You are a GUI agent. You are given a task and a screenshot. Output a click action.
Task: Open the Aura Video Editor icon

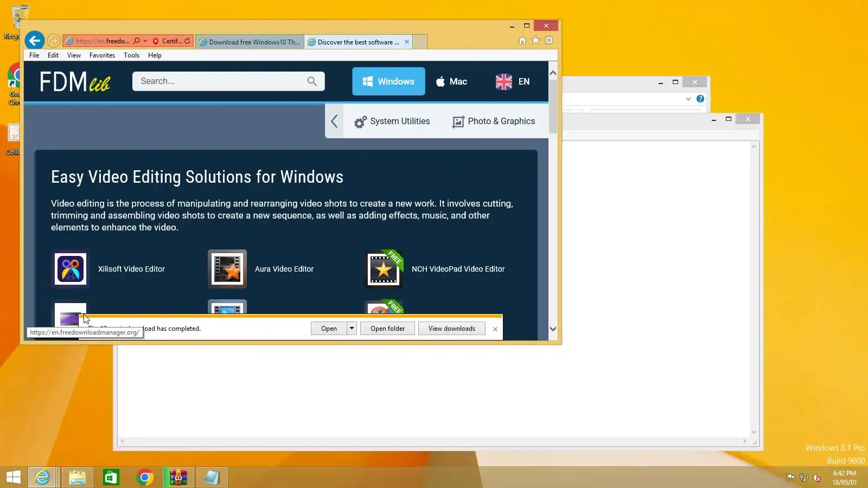(227, 269)
